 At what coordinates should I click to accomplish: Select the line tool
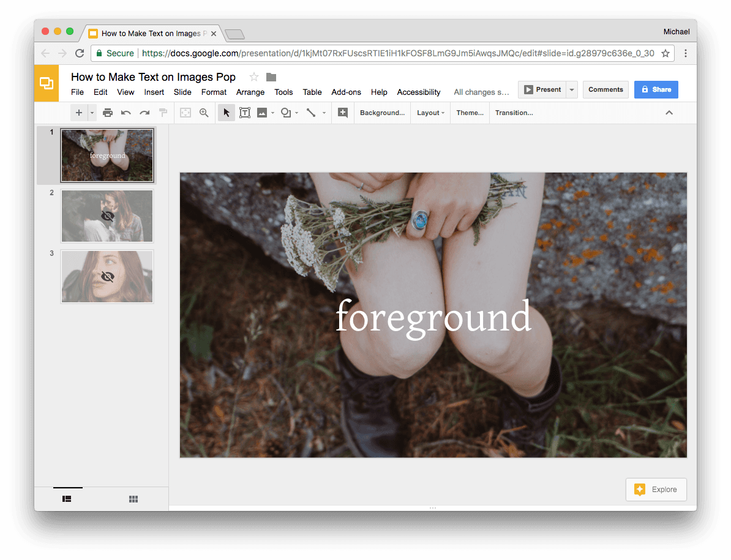(x=311, y=113)
